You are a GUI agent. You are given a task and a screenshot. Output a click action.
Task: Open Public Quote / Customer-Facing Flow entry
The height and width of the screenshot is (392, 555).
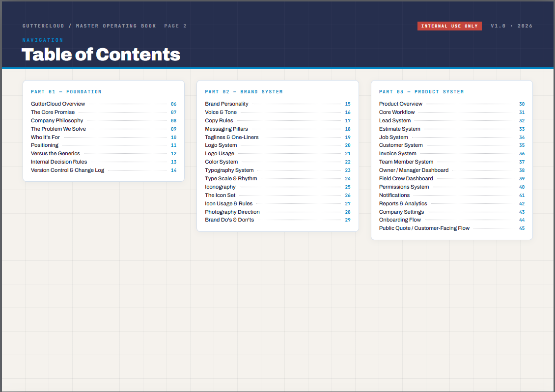point(452,228)
